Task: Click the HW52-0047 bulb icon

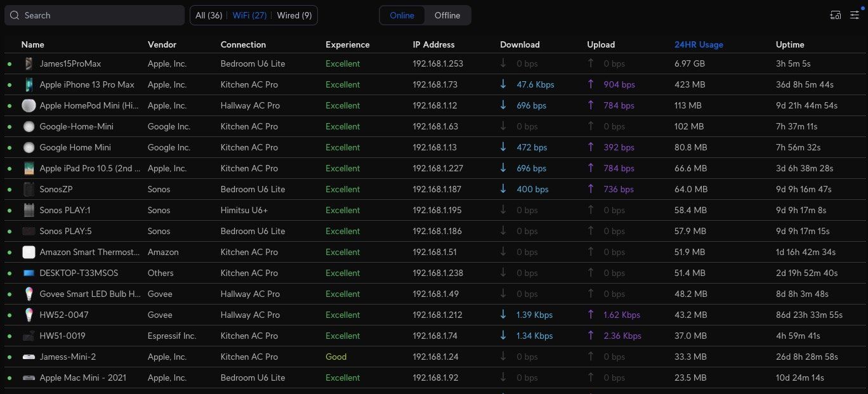Action: 29,315
